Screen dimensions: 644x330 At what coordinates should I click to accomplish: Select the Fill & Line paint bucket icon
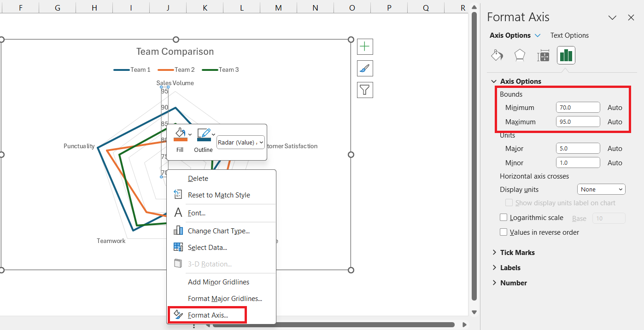click(497, 56)
